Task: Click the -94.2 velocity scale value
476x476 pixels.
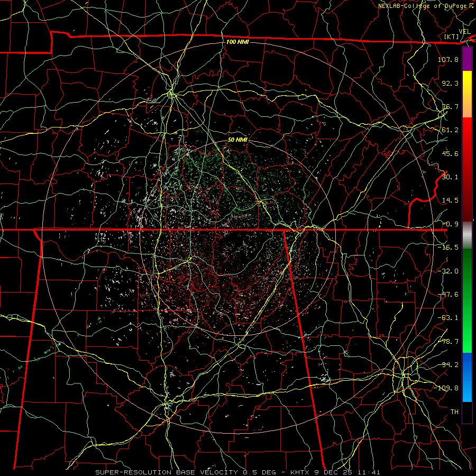Action: (448, 365)
